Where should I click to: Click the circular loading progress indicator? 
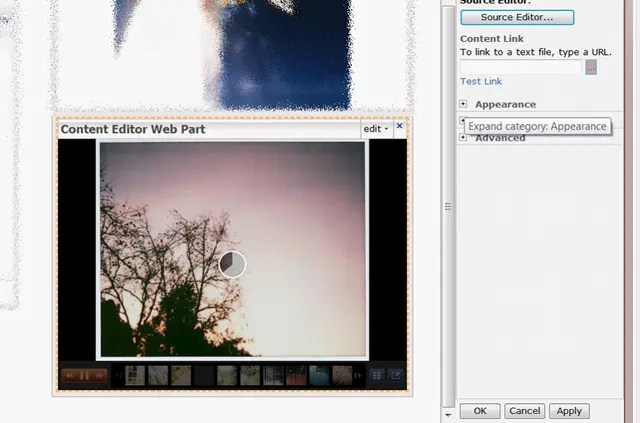(232, 265)
